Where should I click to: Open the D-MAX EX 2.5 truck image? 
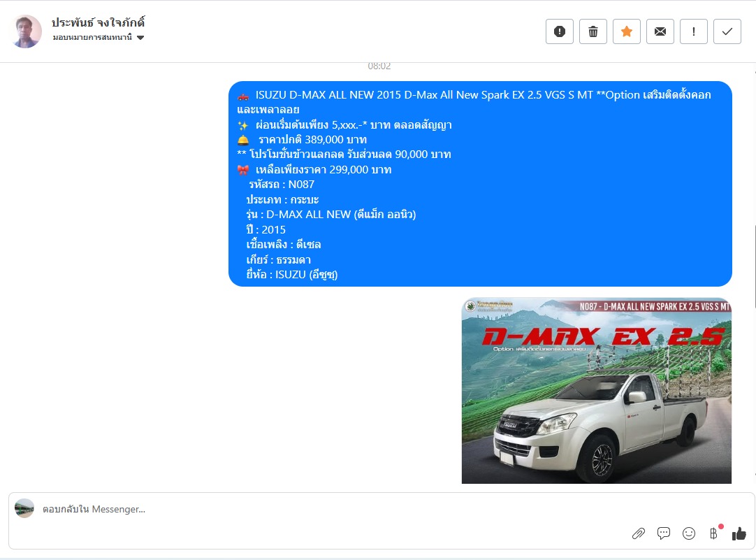[597, 391]
